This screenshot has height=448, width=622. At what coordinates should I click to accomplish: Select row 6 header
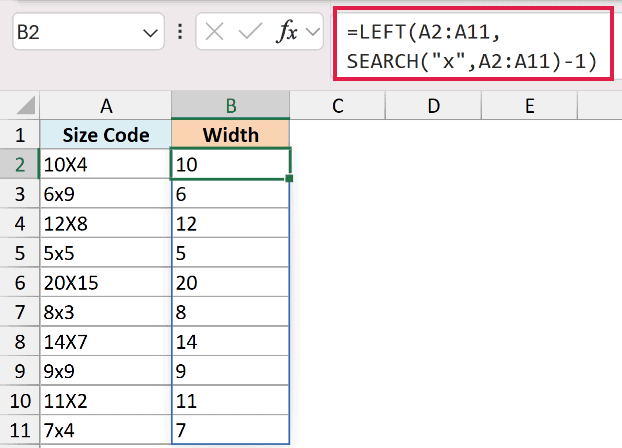[x=20, y=282]
